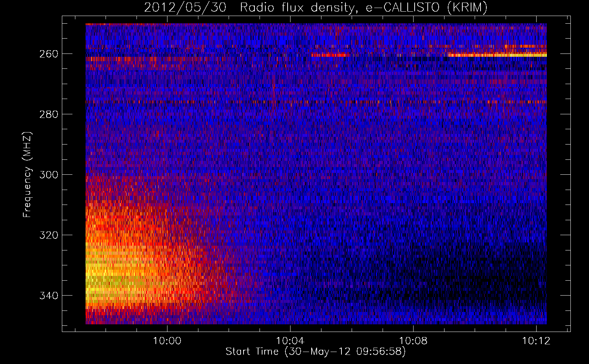Click the 340 frequency tick label
This screenshot has height=364, width=589.
coord(48,296)
